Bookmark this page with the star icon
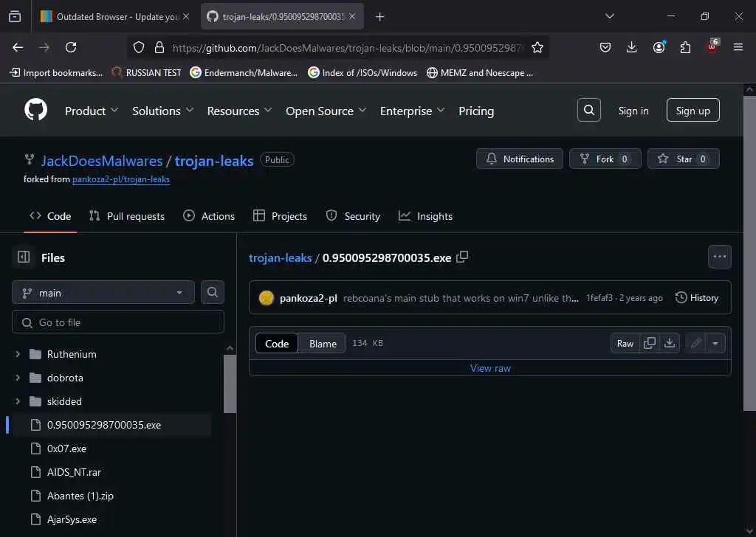Screen dimensions: 756x537 [537, 47]
